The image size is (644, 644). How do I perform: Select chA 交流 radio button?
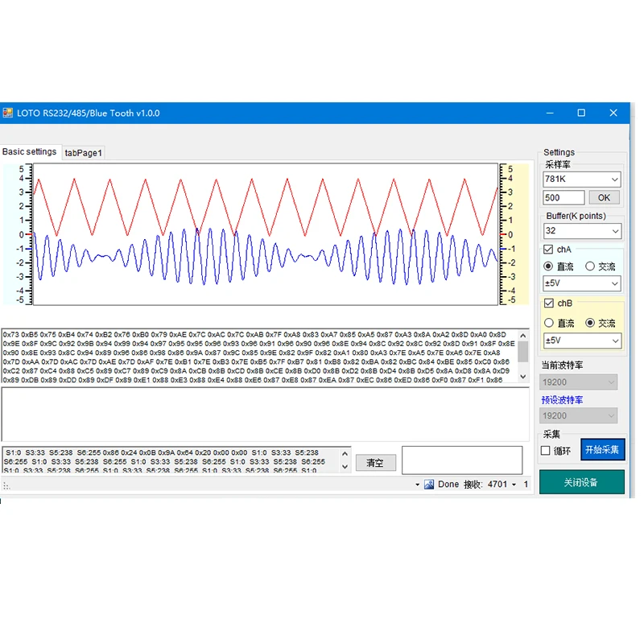pos(590,266)
